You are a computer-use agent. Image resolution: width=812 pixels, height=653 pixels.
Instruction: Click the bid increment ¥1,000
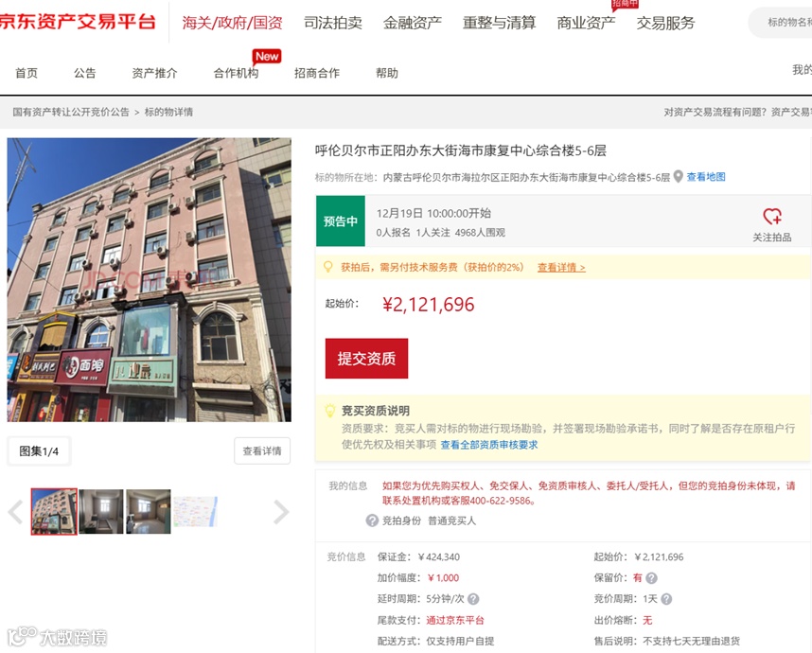(x=443, y=578)
